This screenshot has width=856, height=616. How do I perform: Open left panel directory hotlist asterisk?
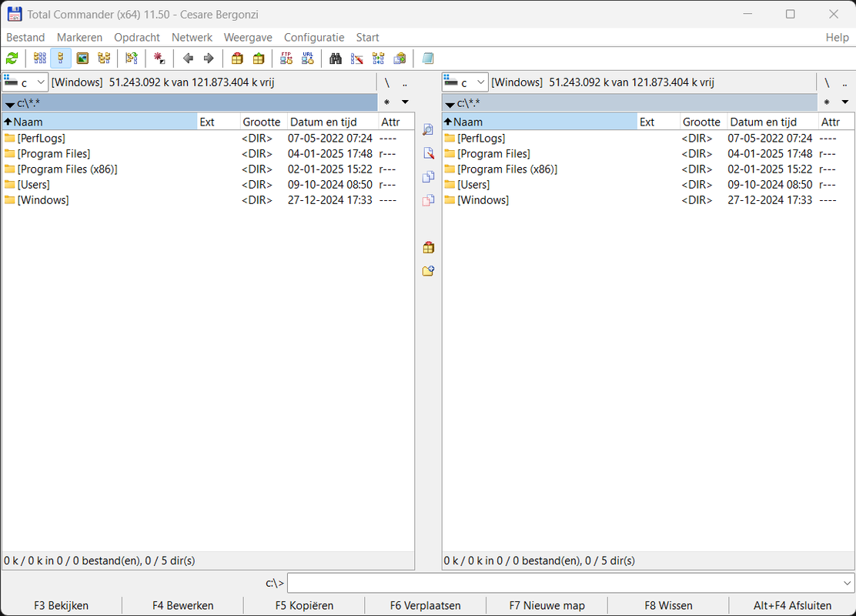(x=386, y=102)
